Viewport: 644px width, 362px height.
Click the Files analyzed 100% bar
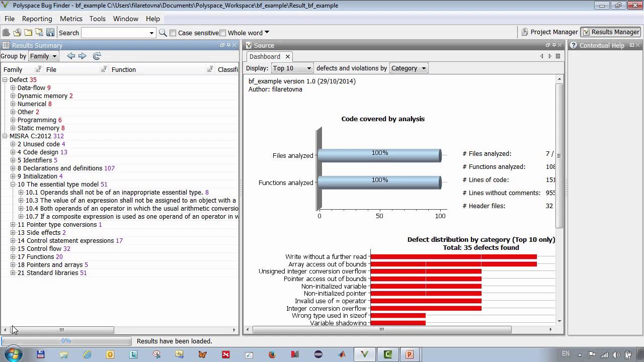(379, 155)
